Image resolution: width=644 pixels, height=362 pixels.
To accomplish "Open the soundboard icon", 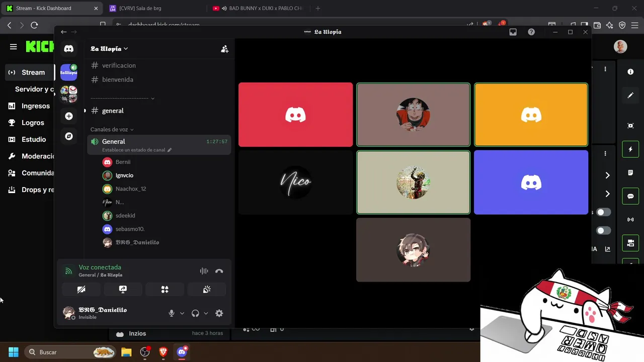I will [x=206, y=289].
